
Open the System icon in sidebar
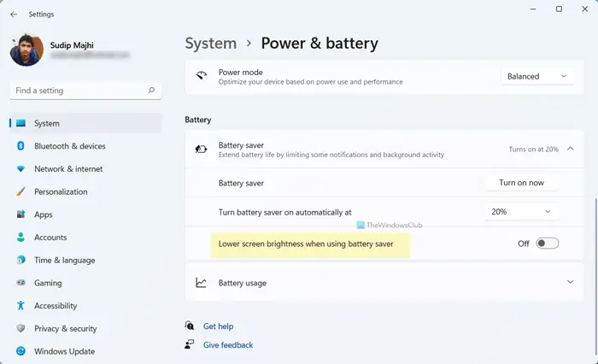(21, 123)
